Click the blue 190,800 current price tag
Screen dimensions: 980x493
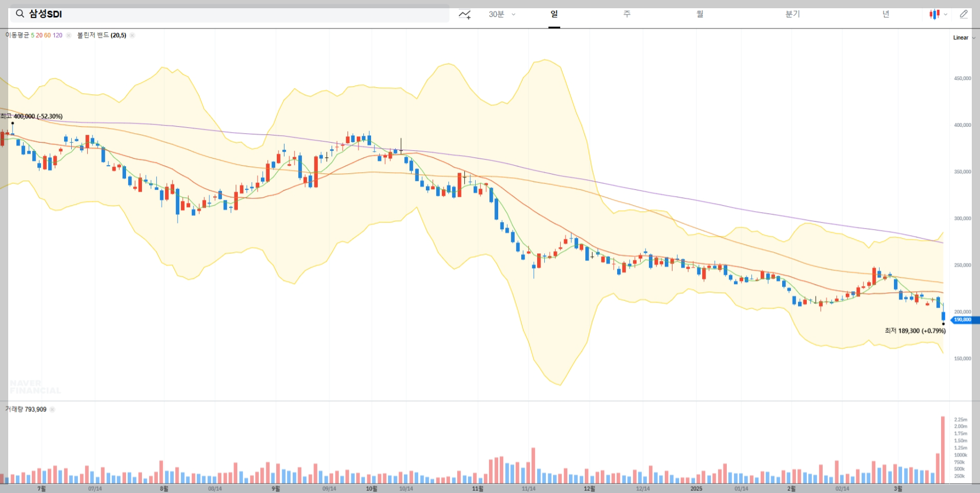965,320
